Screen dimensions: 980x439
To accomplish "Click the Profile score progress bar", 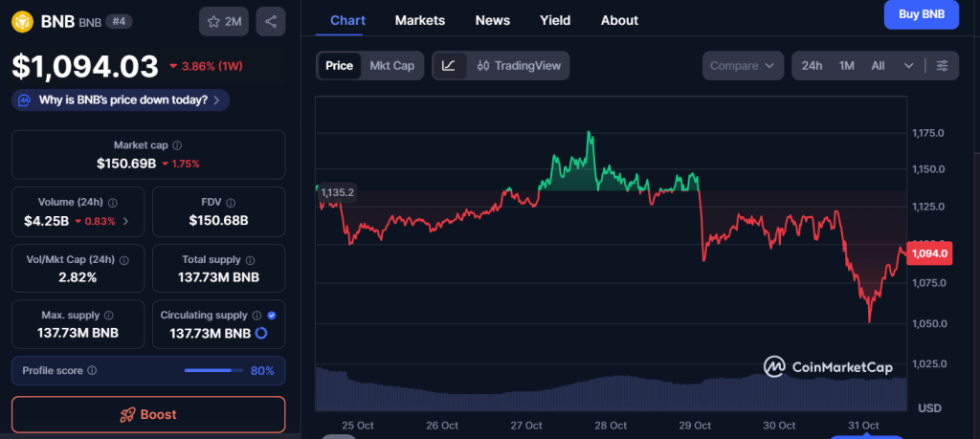I will [212, 370].
